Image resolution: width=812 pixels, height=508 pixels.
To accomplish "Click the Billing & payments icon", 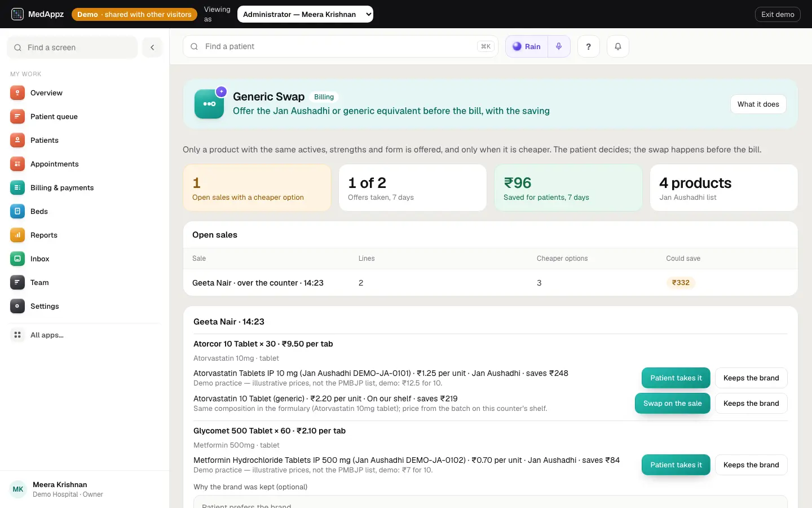I will [17, 187].
